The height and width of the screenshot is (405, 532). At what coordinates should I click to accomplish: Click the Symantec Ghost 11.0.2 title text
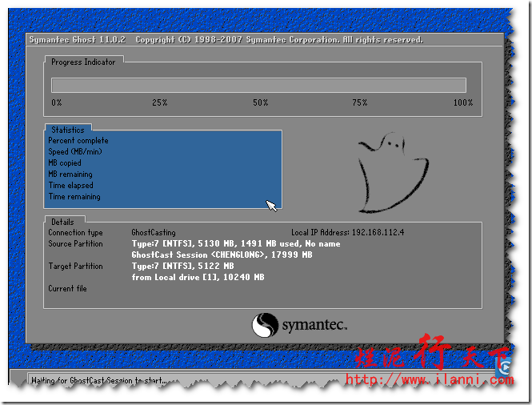click(x=78, y=40)
